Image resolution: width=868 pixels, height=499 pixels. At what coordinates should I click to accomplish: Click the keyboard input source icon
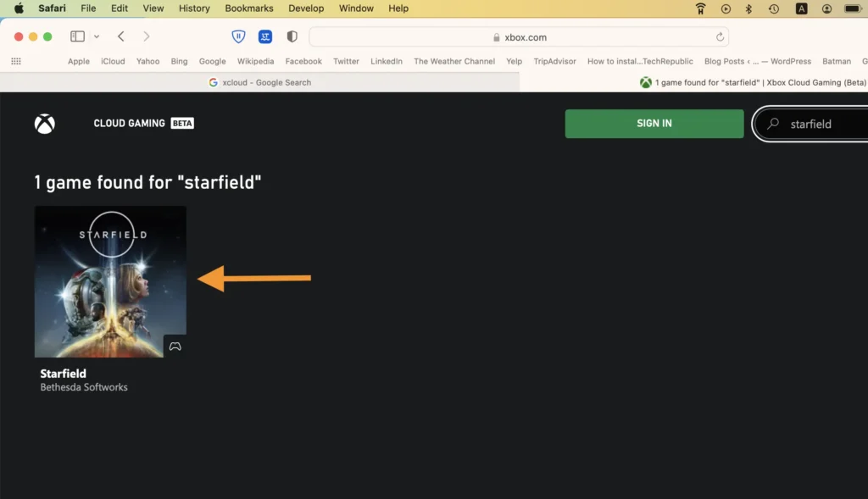click(801, 8)
